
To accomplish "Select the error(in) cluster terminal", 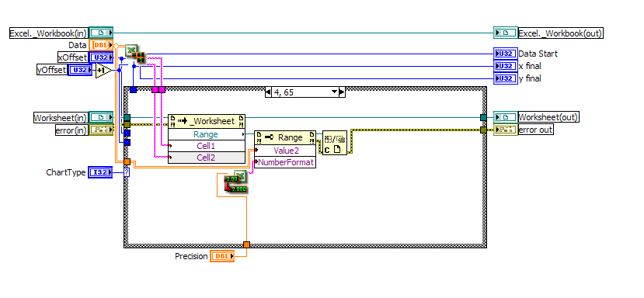I will [x=101, y=130].
